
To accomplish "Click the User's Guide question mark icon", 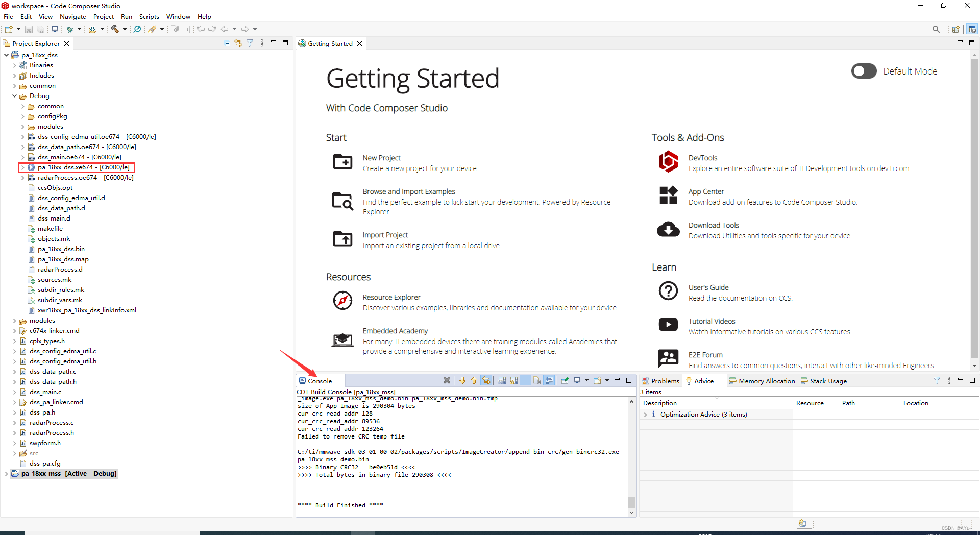I will [x=668, y=291].
